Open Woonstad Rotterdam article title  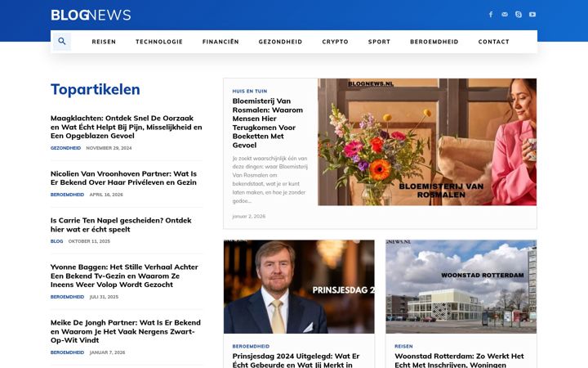[459, 360]
